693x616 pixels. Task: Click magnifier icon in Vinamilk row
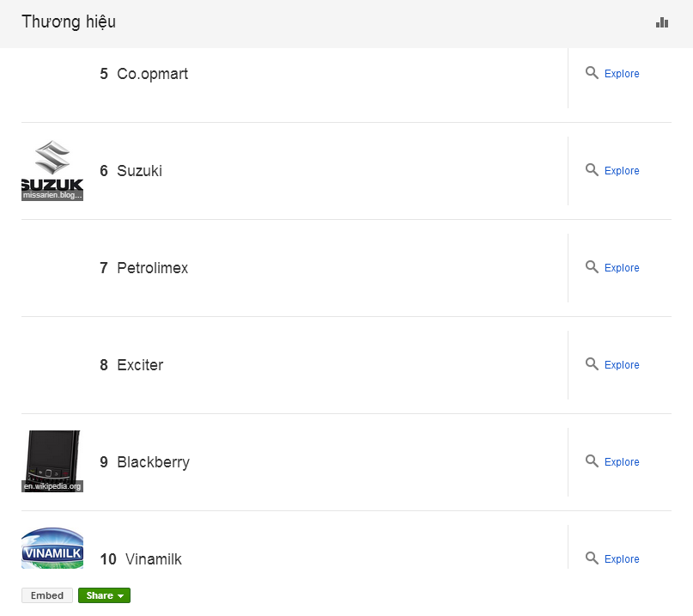(x=592, y=558)
